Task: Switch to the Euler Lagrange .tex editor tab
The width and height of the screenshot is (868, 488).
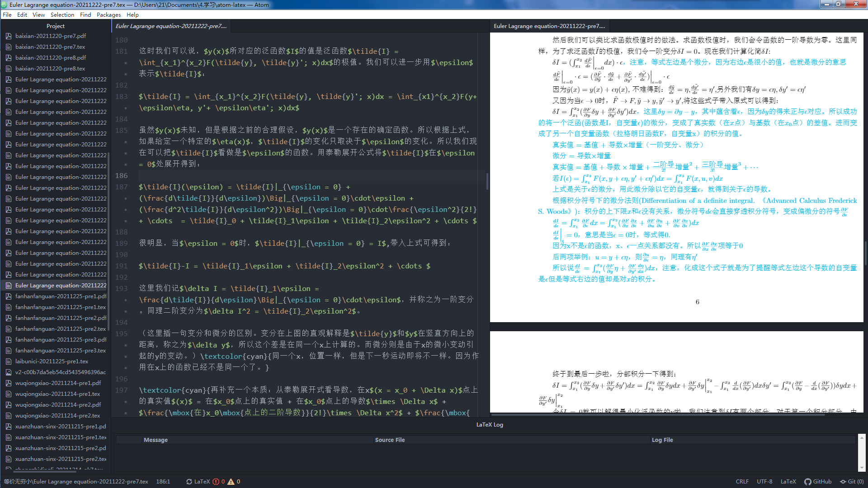Action: [x=171, y=26]
